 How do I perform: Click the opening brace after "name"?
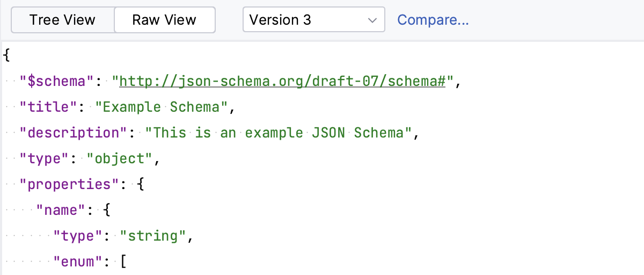coord(107,210)
